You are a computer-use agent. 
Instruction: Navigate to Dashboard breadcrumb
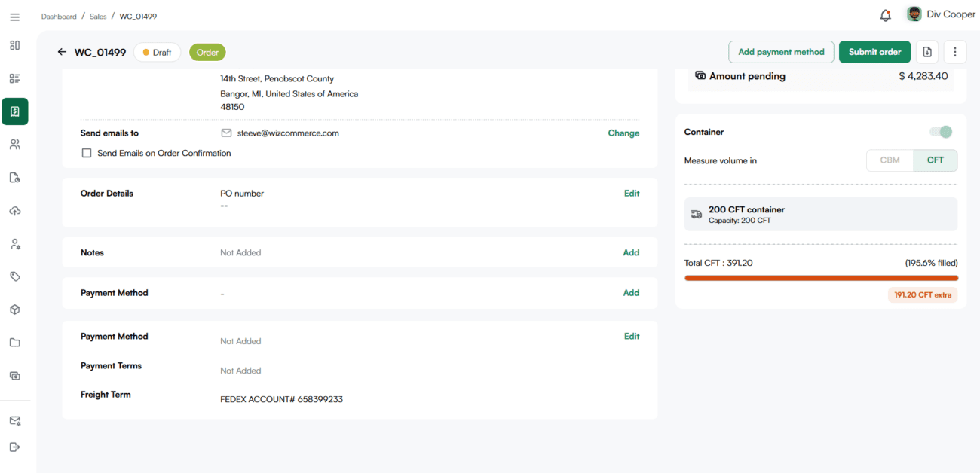(59, 17)
